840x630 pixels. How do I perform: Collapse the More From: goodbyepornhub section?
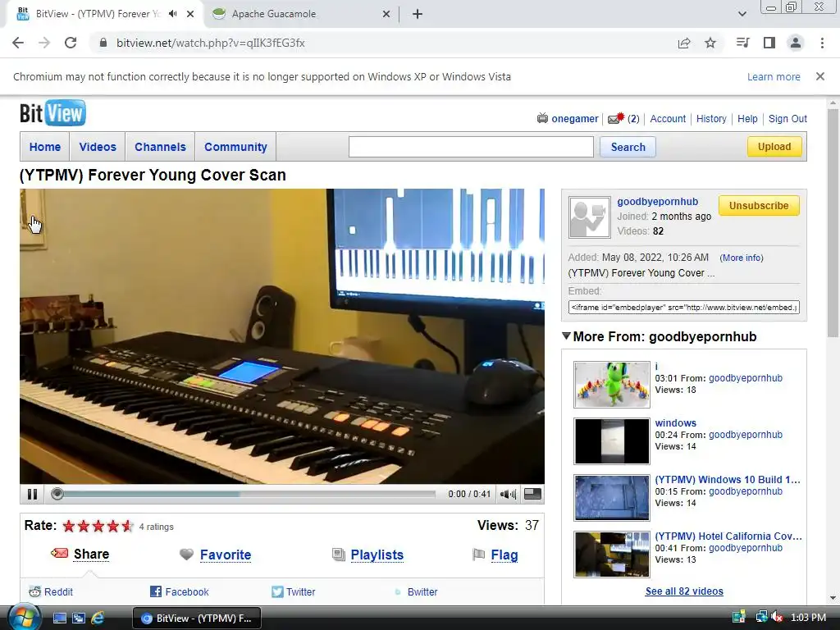tap(566, 336)
